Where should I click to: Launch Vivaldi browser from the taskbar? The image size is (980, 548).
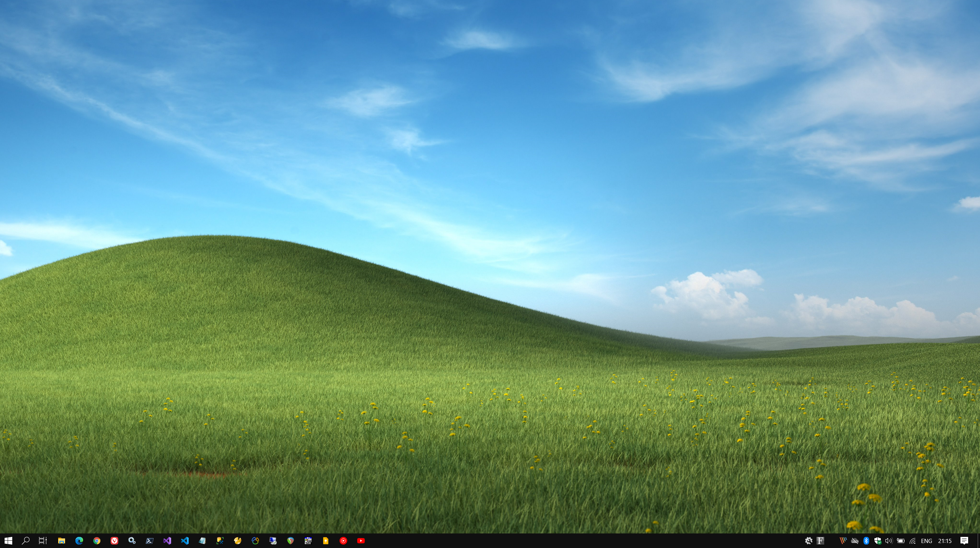point(114,541)
